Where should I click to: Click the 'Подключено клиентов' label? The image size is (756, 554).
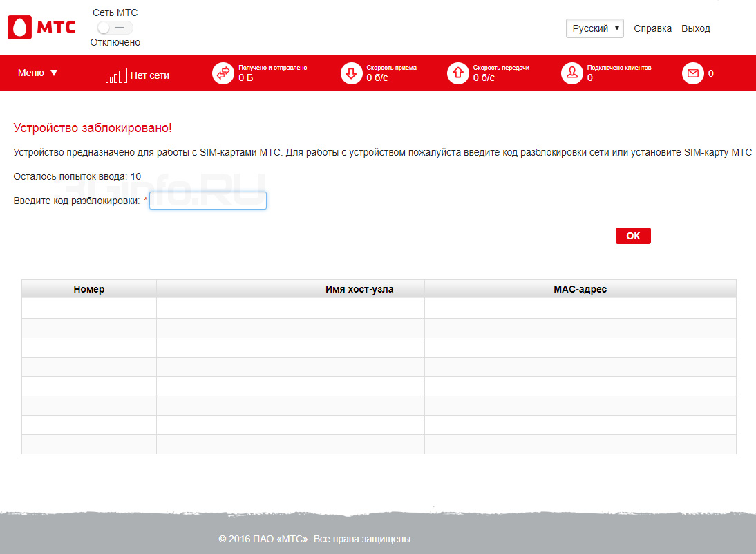(x=619, y=68)
